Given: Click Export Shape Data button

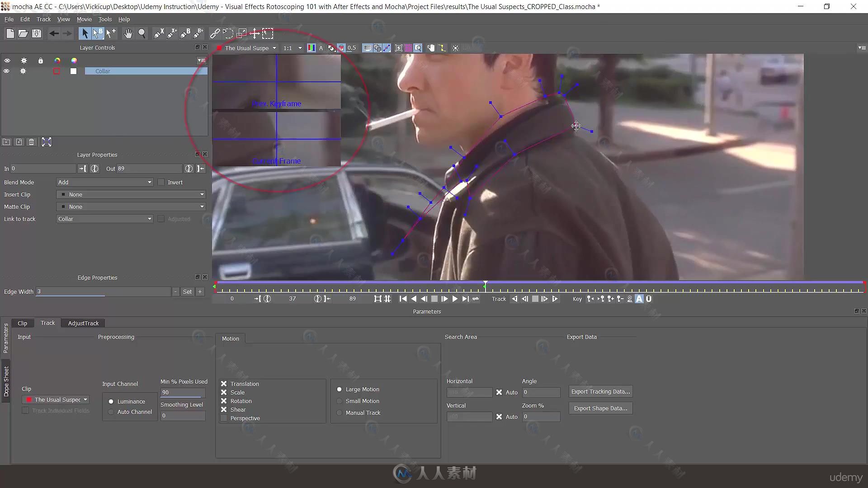Looking at the screenshot, I should click(x=600, y=408).
